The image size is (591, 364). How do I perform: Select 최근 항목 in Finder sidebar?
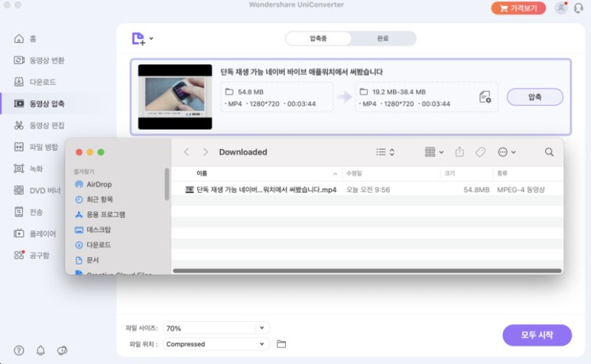[94, 200]
